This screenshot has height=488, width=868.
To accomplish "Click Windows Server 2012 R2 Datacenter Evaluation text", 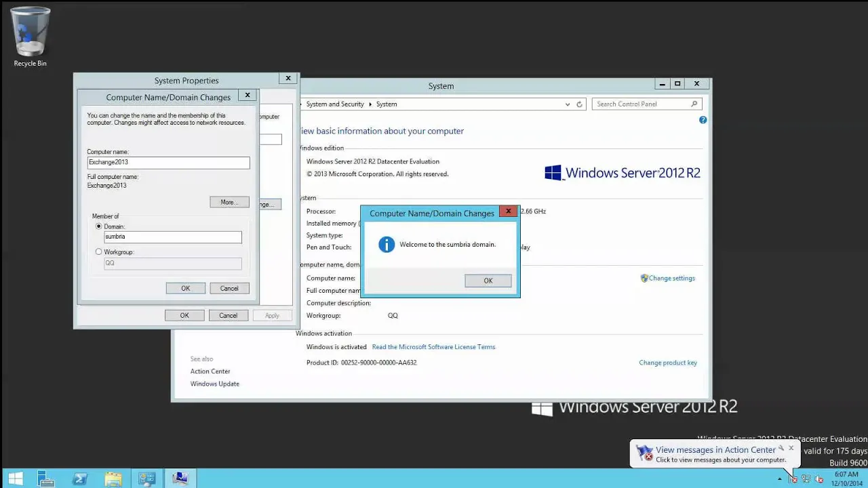I will 373,161.
